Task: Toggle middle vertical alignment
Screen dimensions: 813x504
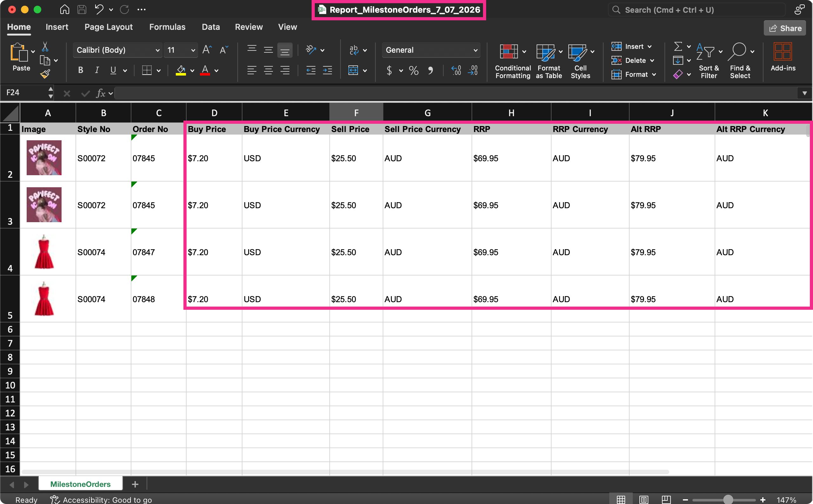Action: tap(268, 50)
